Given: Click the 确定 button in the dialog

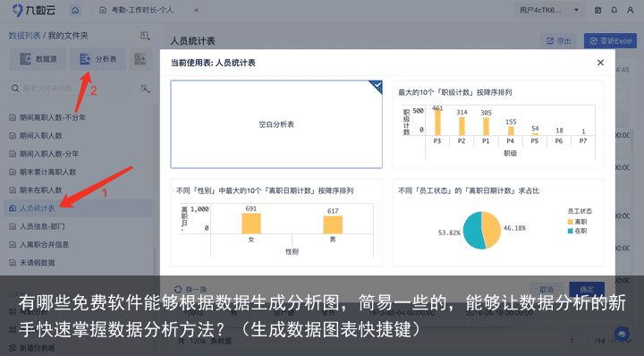Looking at the screenshot, I should 587,290.
